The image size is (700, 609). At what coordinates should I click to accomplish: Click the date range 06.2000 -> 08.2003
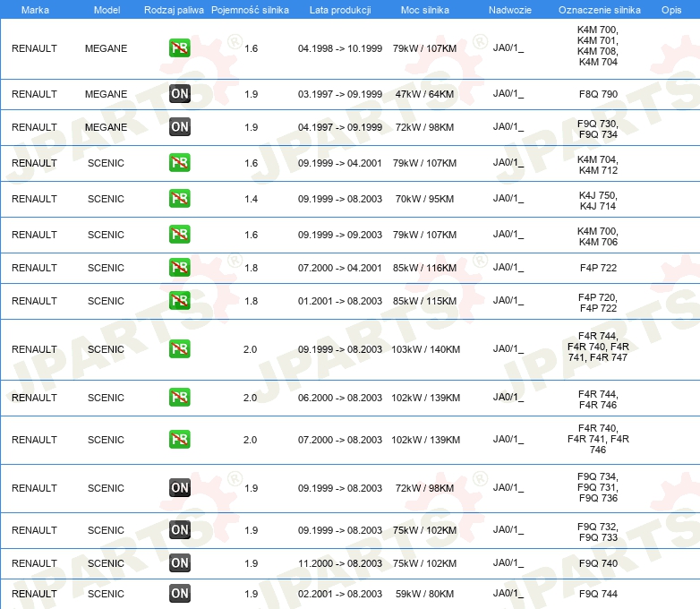(x=340, y=398)
